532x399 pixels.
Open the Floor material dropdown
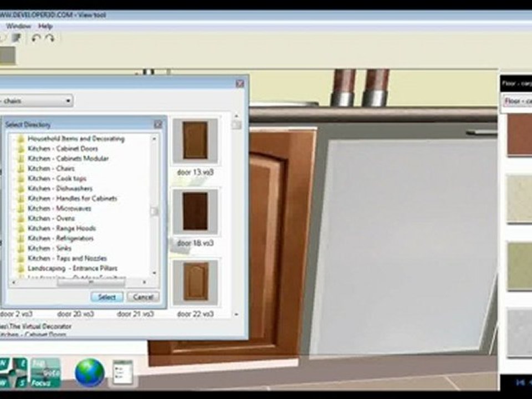(516, 101)
